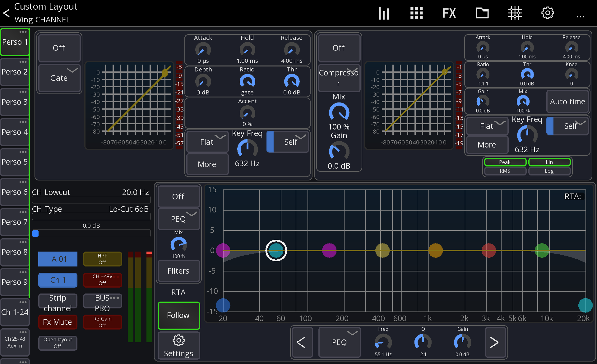
Task: Open the routing matrix icon
Action: coord(515,13)
